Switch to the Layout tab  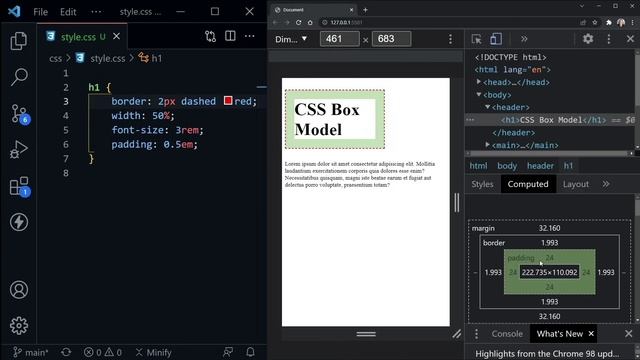tap(576, 184)
